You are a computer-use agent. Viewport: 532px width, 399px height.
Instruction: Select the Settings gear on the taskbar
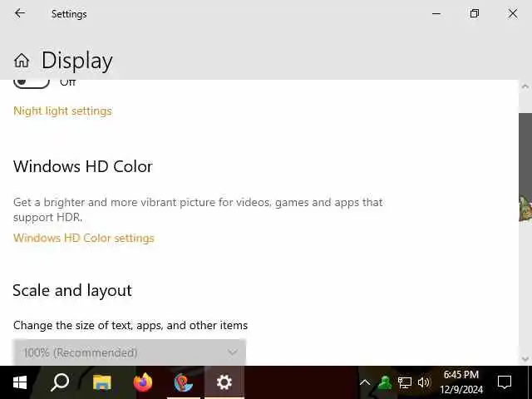pos(224,382)
